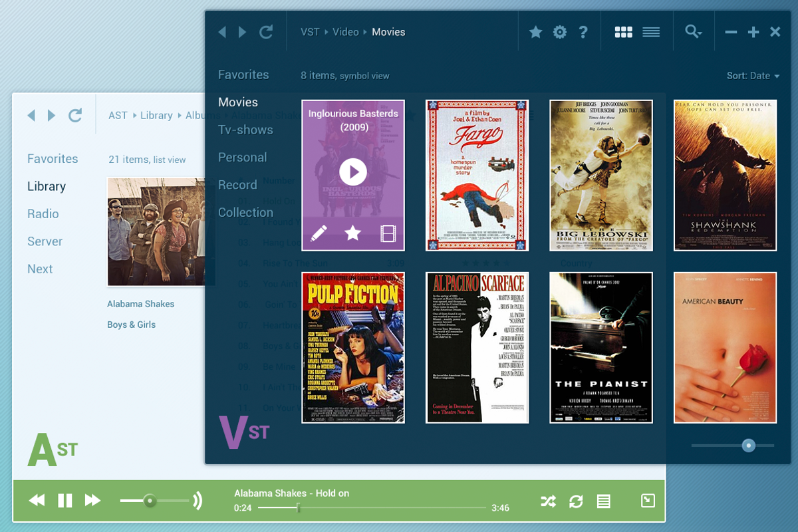Viewport: 798px width, 532px height.
Task: Go forward in VST window navigation
Action: click(243, 32)
